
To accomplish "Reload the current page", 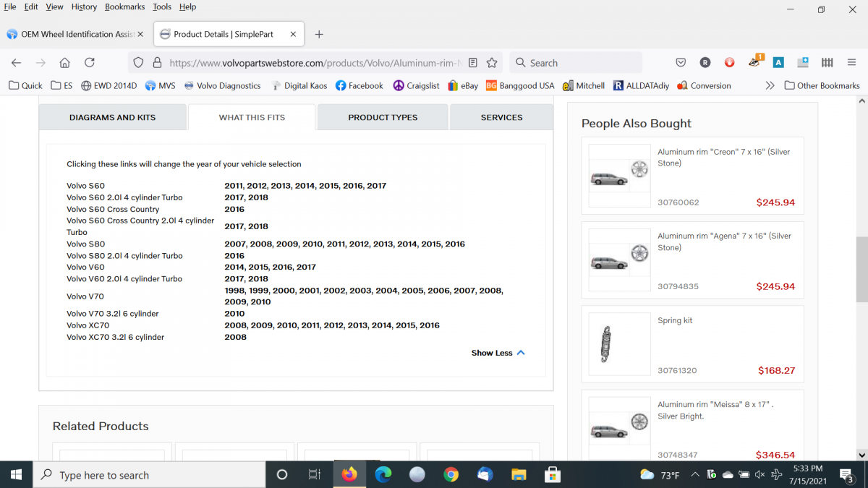I will click(x=90, y=63).
